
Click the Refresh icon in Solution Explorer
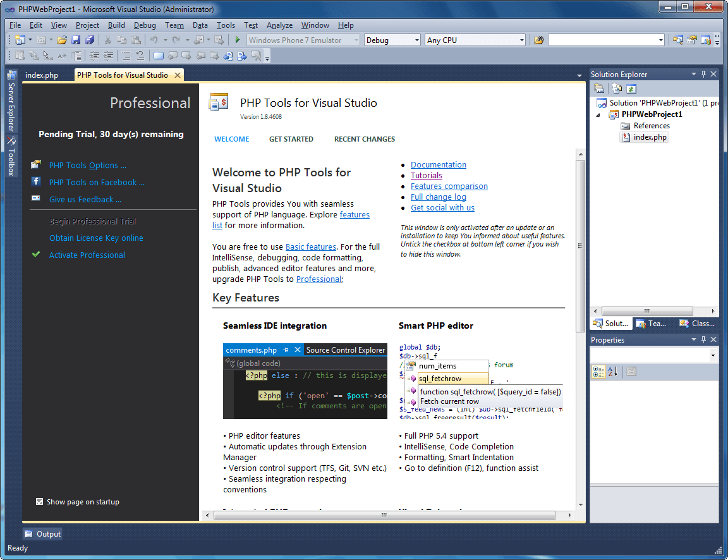click(x=631, y=88)
